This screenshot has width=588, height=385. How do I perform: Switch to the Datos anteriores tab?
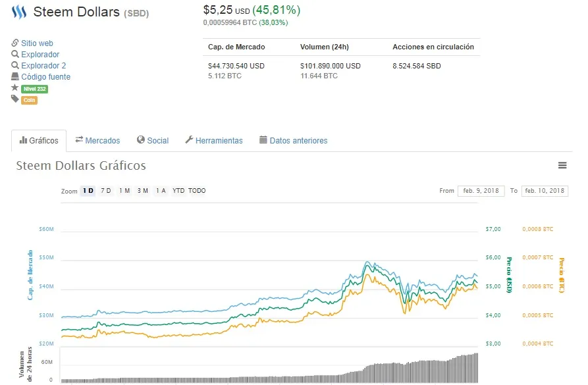[x=294, y=141]
